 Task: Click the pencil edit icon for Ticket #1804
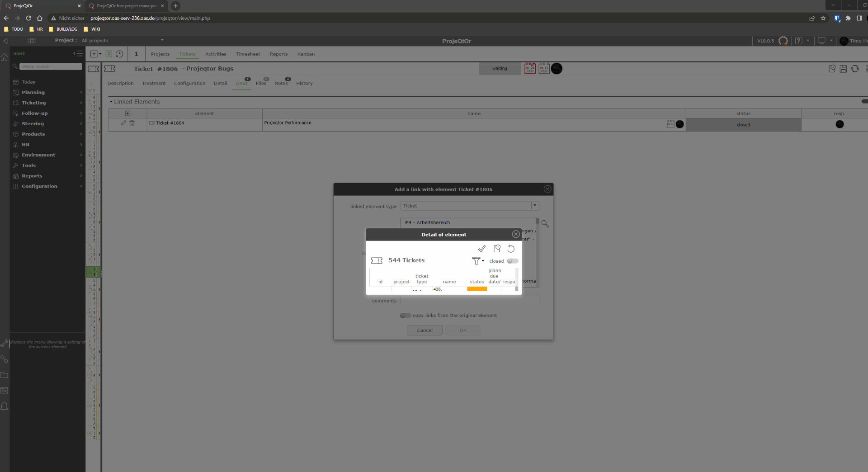pos(123,123)
